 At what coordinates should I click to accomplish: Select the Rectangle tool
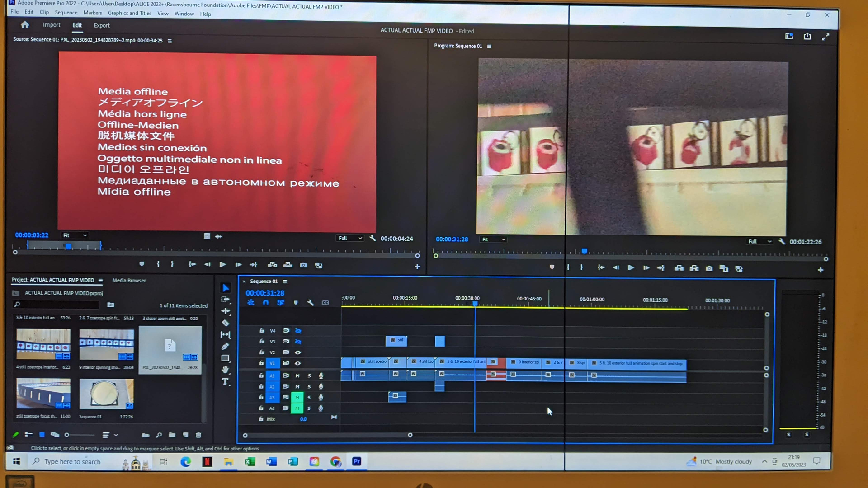[x=225, y=358]
